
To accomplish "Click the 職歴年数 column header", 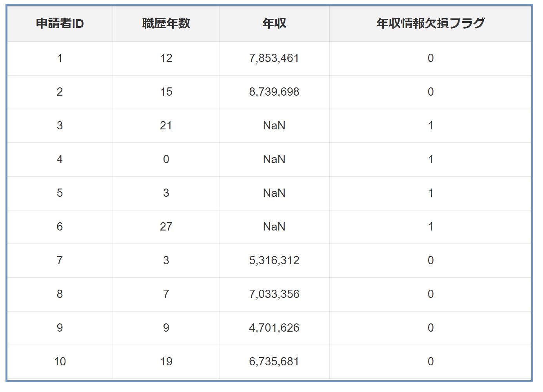I will [166, 24].
